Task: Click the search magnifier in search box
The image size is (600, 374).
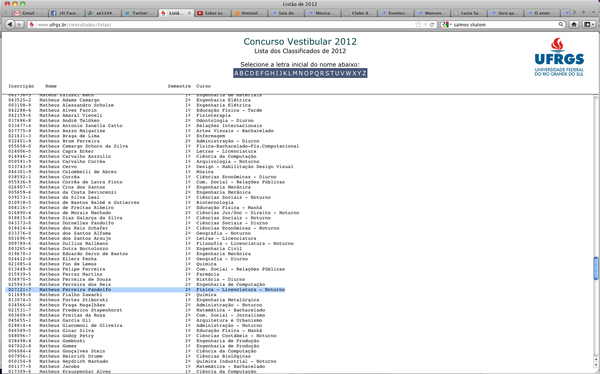Action: [x=561, y=24]
